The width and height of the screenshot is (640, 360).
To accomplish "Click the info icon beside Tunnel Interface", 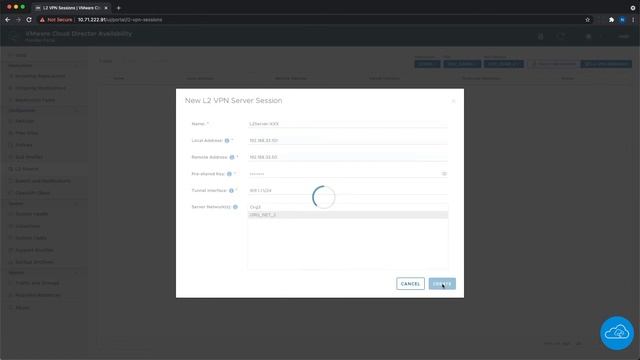I will click(x=231, y=191).
